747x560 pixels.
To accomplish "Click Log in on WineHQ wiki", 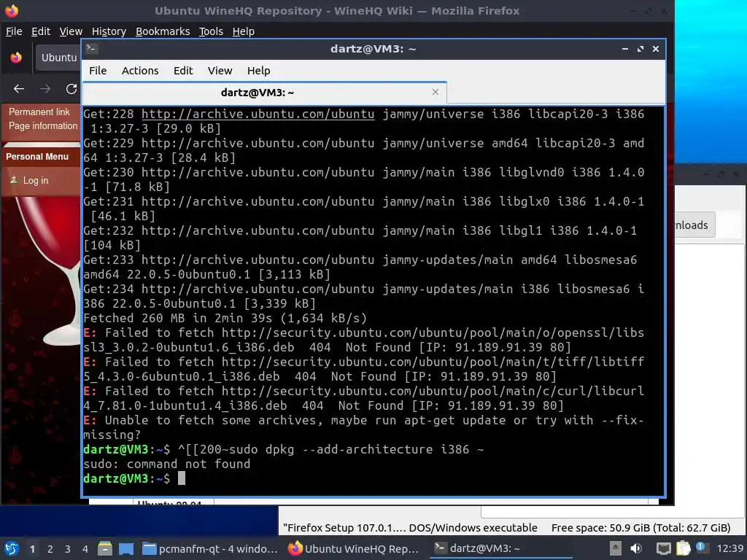I will (36, 181).
